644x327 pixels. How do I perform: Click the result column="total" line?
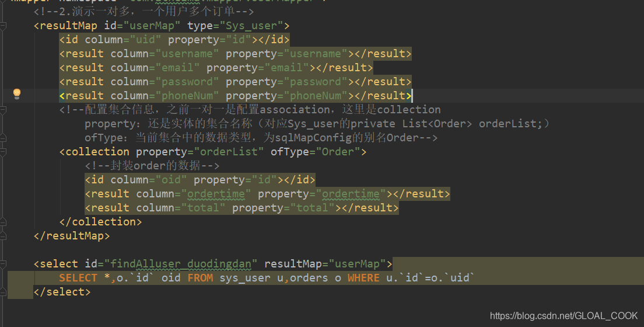click(242, 208)
